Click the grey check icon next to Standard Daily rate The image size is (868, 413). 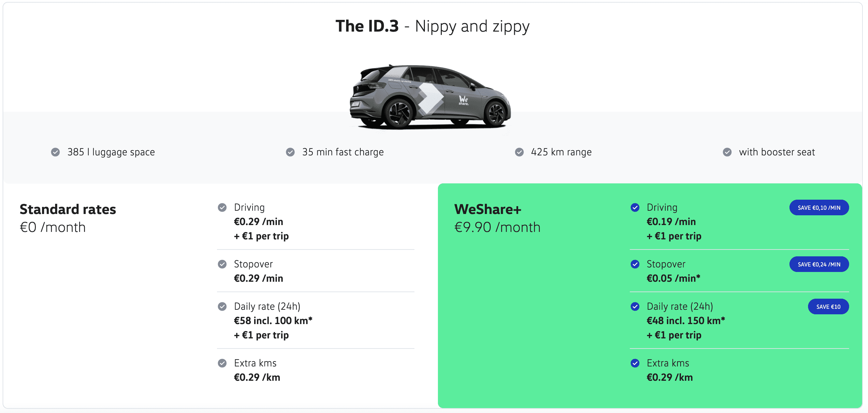[x=222, y=306]
